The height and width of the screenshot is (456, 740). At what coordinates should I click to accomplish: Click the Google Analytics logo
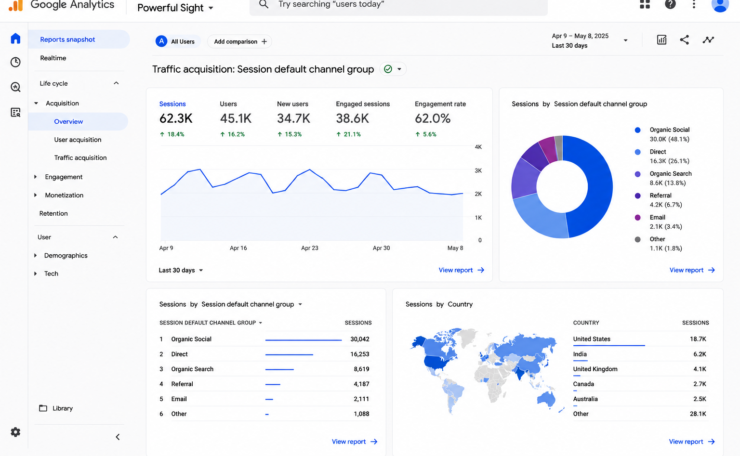tap(16, 5)
